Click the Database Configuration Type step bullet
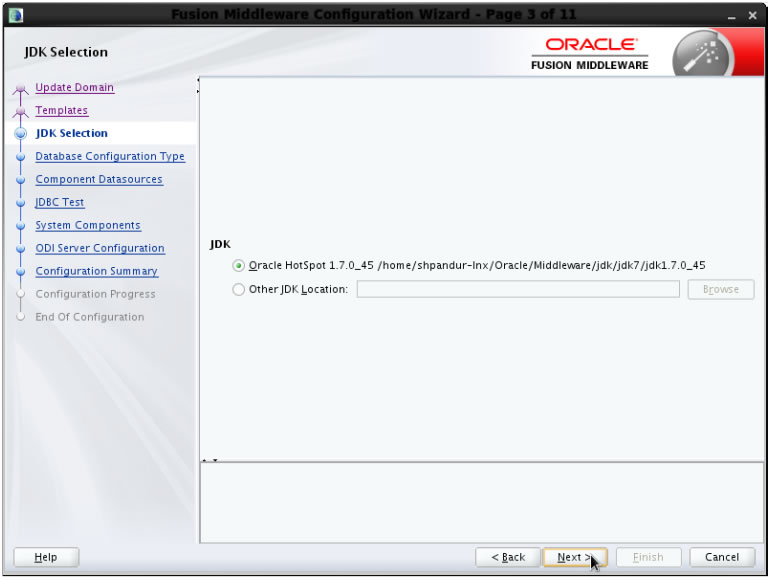 20,157
